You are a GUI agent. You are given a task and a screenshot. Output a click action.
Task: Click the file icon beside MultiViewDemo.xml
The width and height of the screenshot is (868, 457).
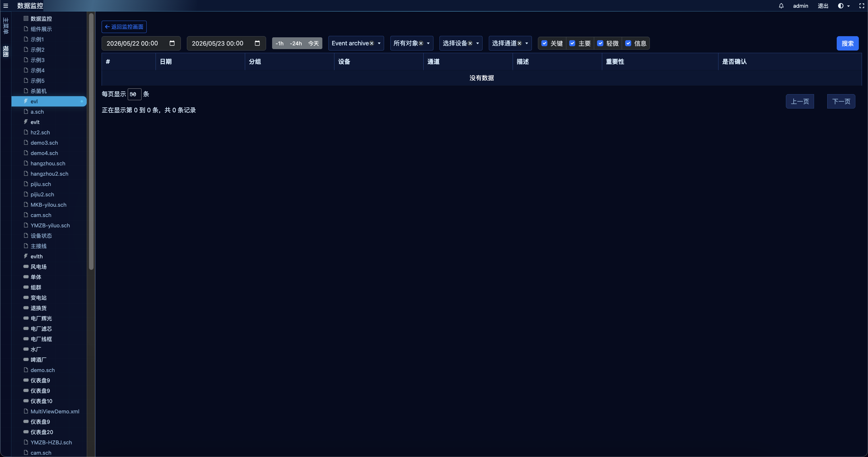(26, 411)
